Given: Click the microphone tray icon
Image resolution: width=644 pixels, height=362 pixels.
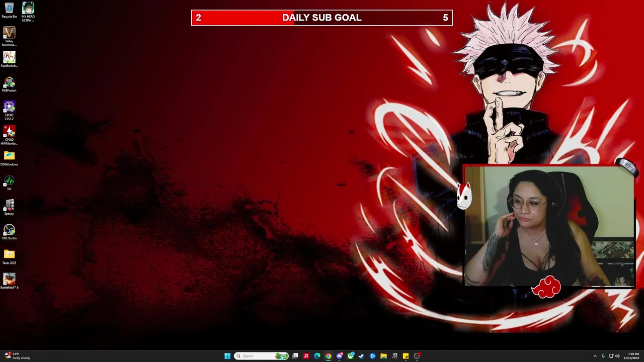Looking at the screenshot, I should click(603, 356).
